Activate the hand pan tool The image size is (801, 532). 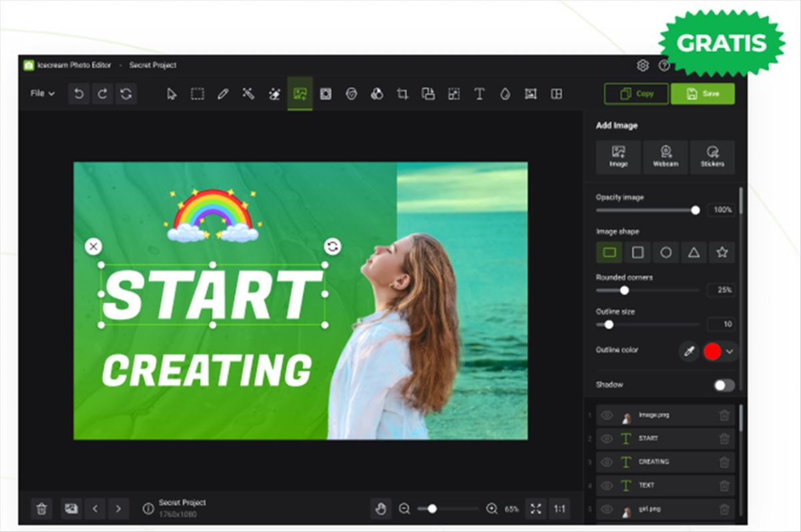(x=381, y=509)
